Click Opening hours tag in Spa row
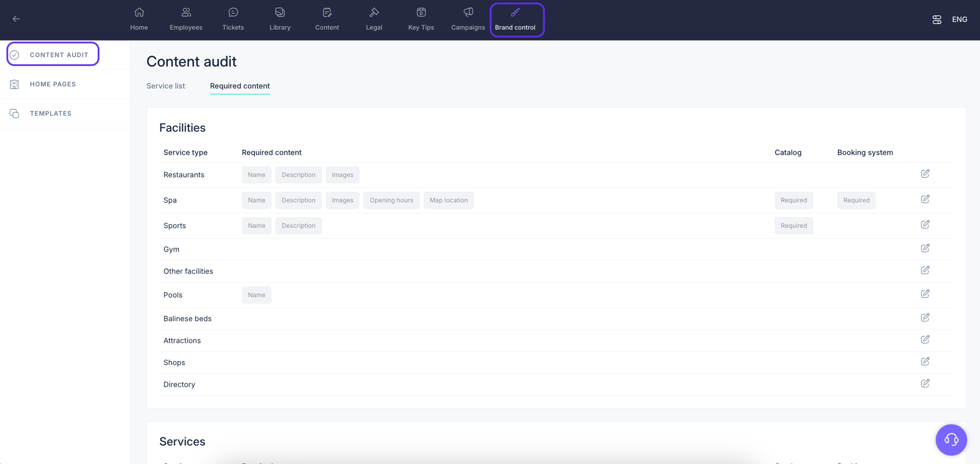Viewport: 980px width, 464px height. coord(391,200)
